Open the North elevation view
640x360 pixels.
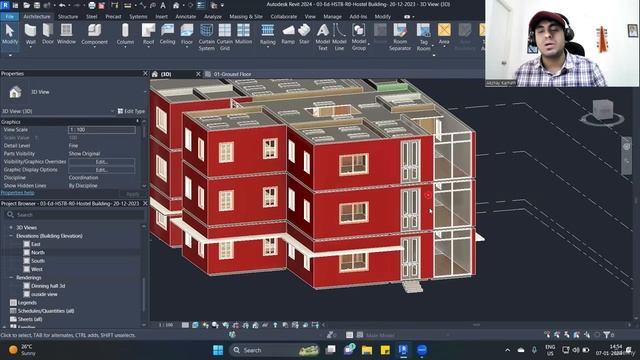pos(38,253)
